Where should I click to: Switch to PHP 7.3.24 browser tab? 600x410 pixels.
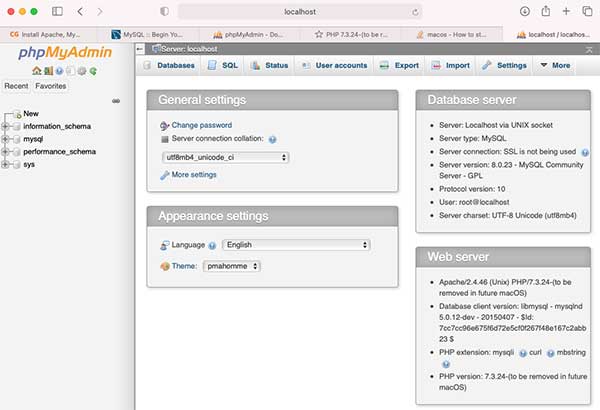click(x=351, y=34)
